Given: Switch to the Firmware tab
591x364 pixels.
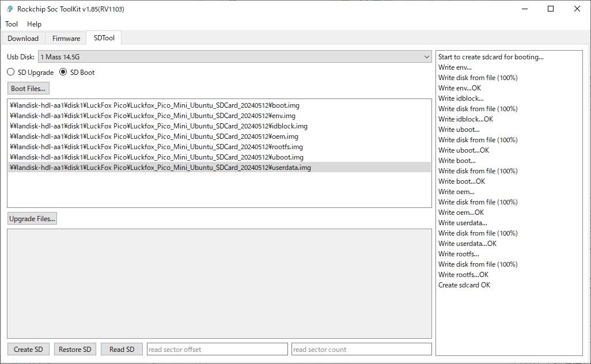Looking at the screenshot, I should pyautogui.click(x=66, y=39).
